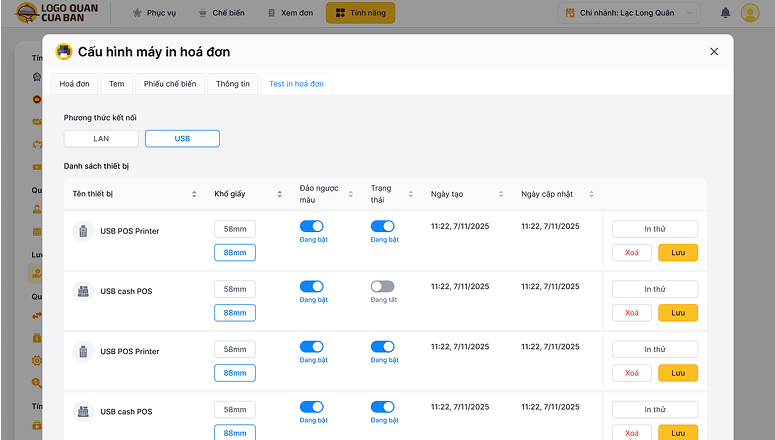Screen dimensions: 775x440
Task: Click the last USB cash POS device icon
Action: click(83, 411)
